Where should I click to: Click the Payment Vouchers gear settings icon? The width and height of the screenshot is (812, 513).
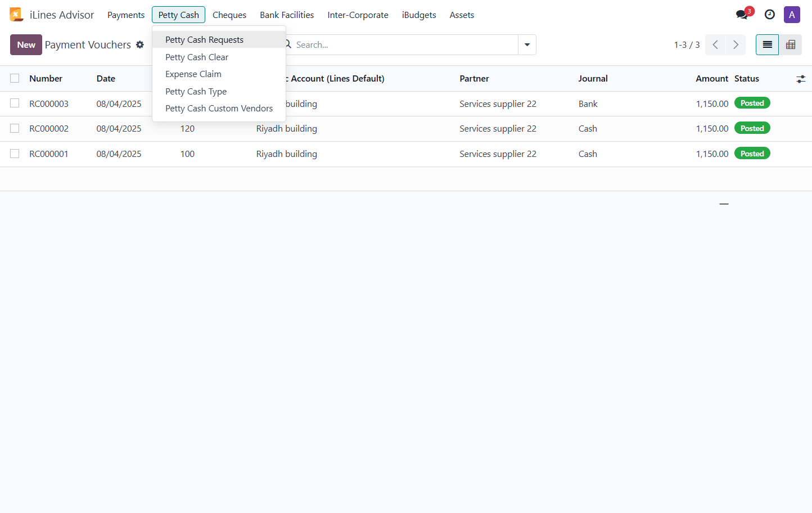140,44
